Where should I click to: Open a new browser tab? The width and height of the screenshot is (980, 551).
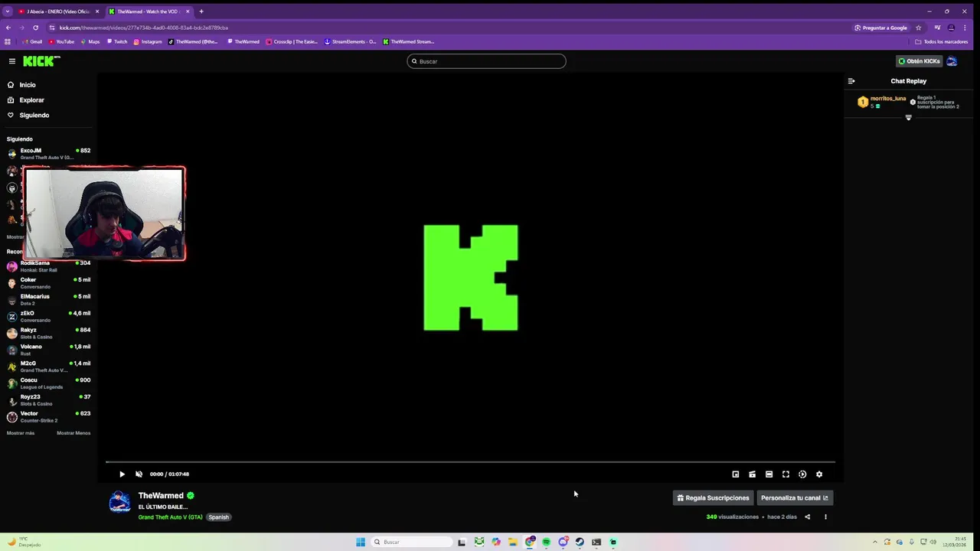(x=201, y=11)
